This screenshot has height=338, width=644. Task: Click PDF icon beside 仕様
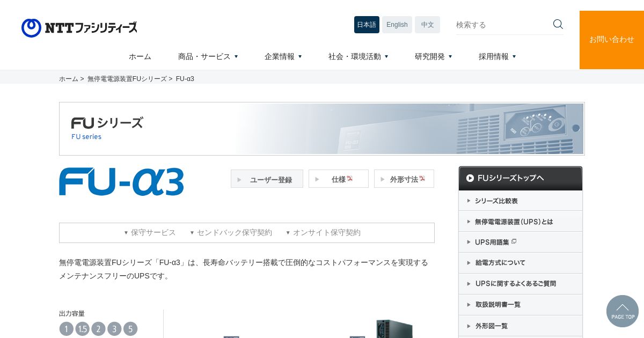350,178
